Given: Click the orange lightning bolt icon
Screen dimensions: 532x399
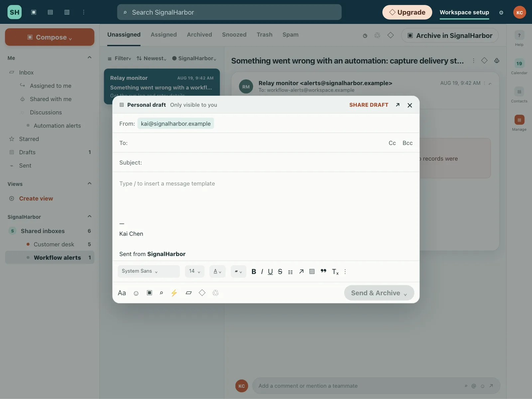Looking at the screenshot, I should coord(174,293).
